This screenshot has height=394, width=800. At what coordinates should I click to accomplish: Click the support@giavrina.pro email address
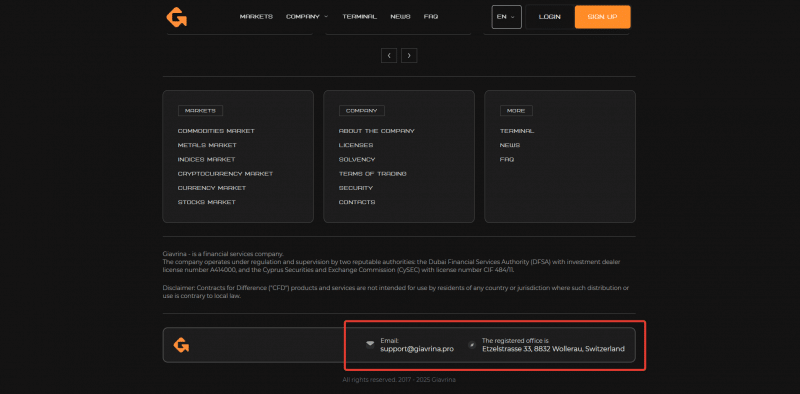coord(417,349)
